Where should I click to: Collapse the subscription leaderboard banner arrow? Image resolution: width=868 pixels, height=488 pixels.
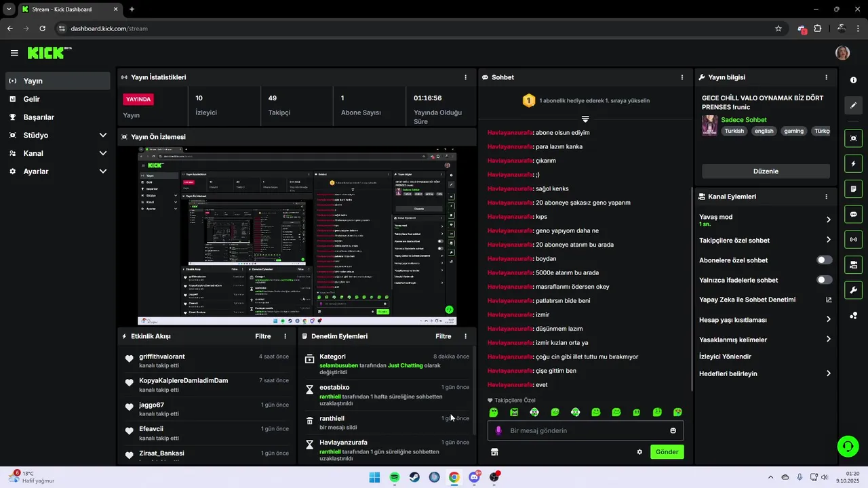tap(585, 119)
